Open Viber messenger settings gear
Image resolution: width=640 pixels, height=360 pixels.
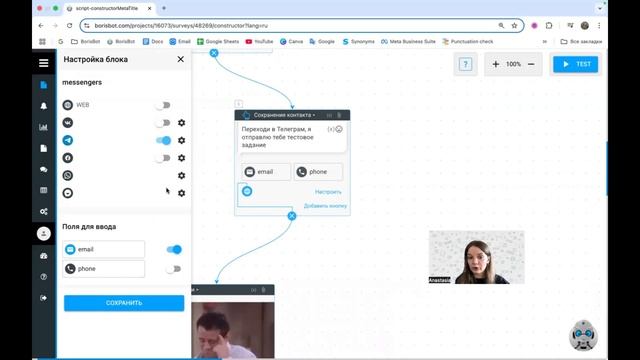(182, 193)
